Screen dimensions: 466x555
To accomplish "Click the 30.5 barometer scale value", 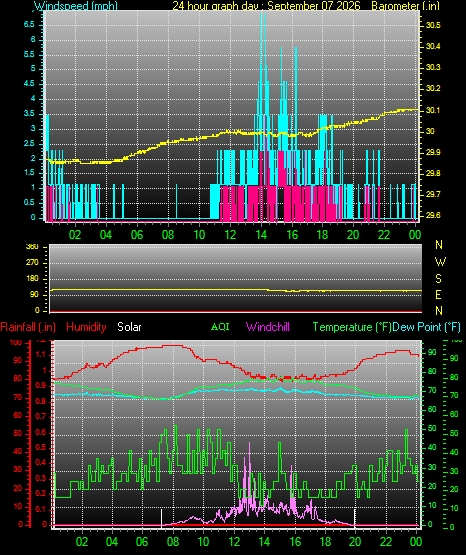I will click(433, 25).
